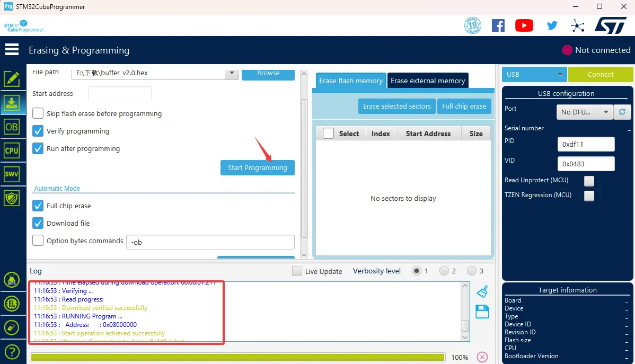The height and width of the screenshot is (364, 635).
Task: Open the help question mark icon
Action: point(12,351)
